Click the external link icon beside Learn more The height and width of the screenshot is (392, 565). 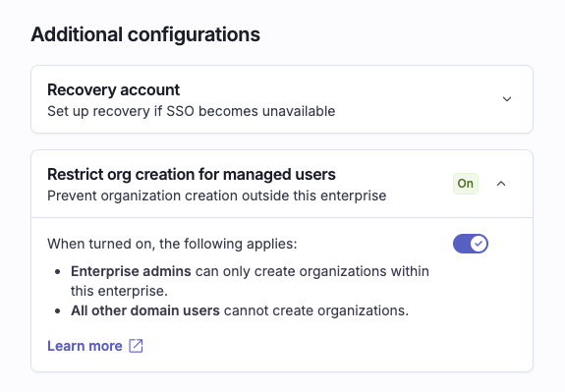136,346
